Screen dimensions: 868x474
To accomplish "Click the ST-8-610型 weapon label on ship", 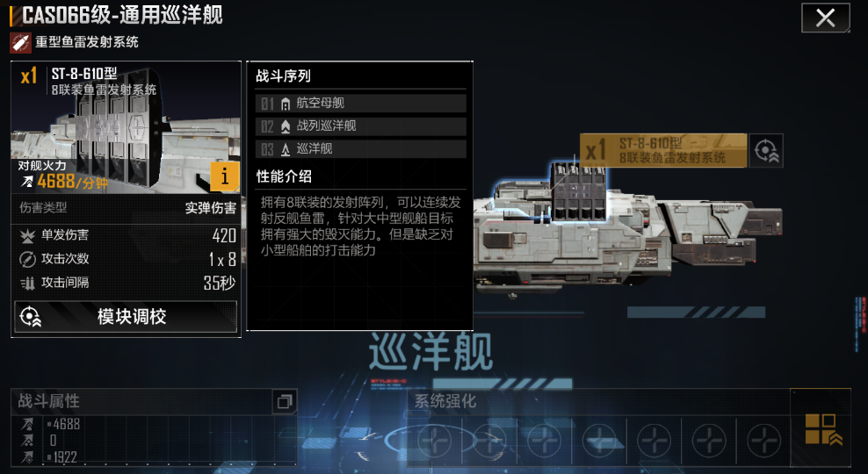I will [663, 150].
